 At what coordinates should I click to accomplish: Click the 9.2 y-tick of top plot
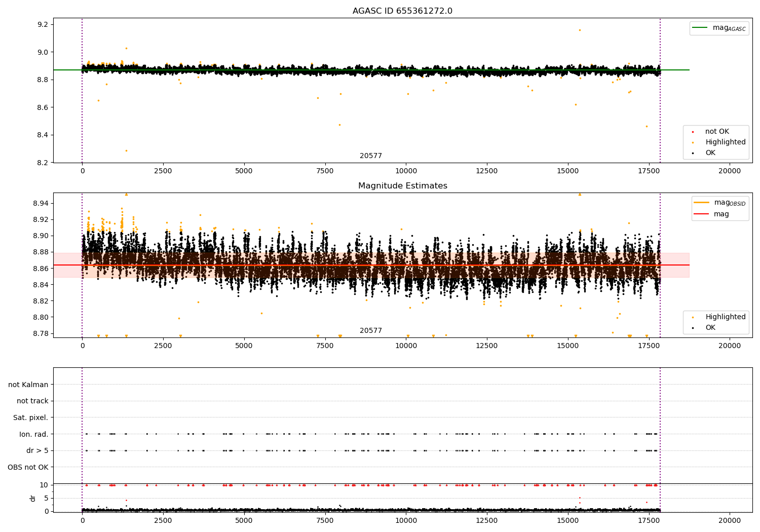pos(43,25)
